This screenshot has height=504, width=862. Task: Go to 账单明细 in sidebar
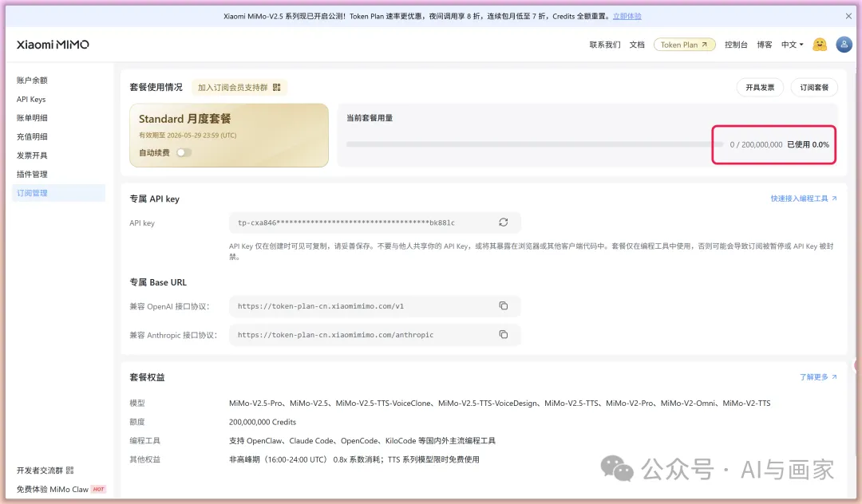tap(32, 118)
